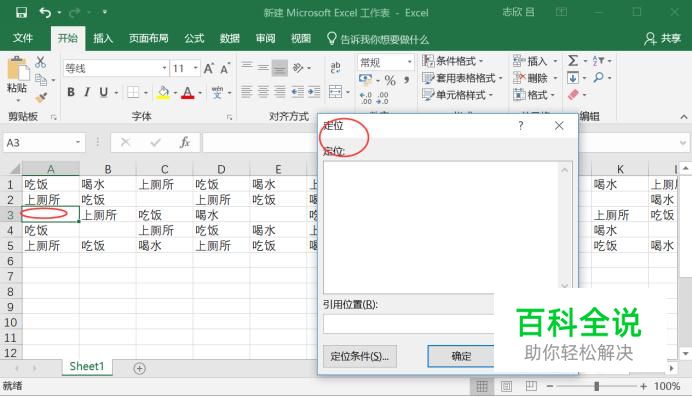Click the text orientation icon
Screen dimensions: 692x397
298,67
